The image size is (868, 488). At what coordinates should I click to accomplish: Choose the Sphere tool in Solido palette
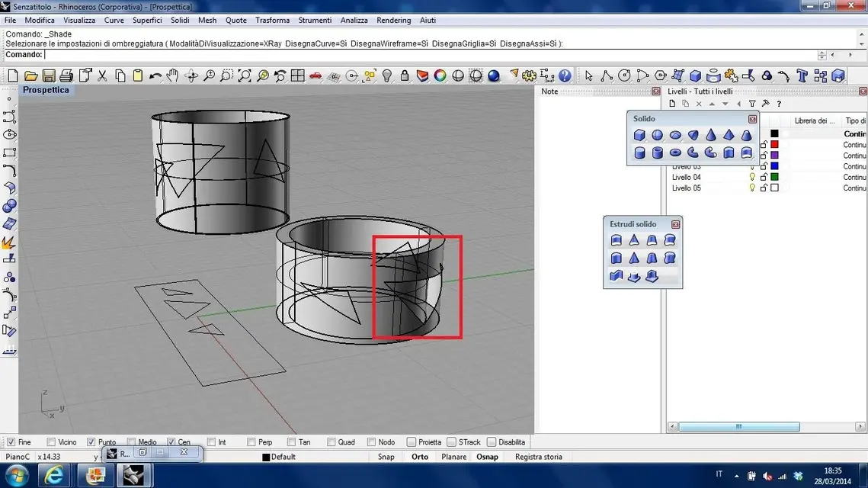pyautogui.click(x=657, y=136)
